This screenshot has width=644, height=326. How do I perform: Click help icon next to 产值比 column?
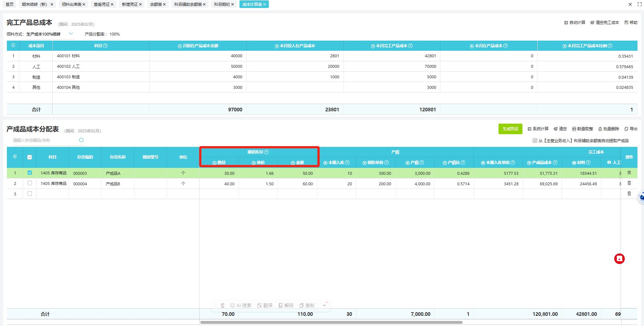pos(463,163)
